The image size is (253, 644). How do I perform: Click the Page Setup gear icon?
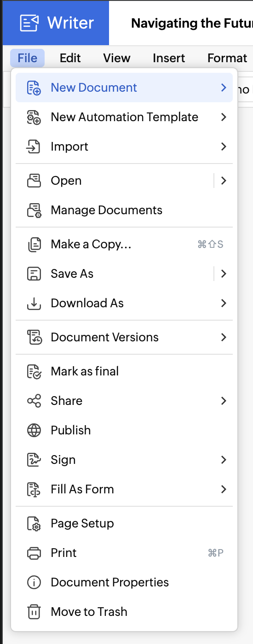coord(34,523)
